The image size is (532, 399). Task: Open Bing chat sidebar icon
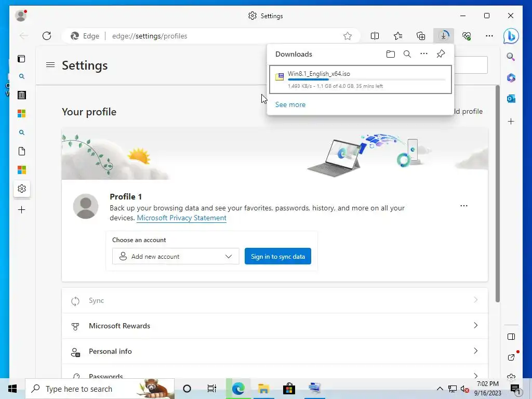pos(511,36)
